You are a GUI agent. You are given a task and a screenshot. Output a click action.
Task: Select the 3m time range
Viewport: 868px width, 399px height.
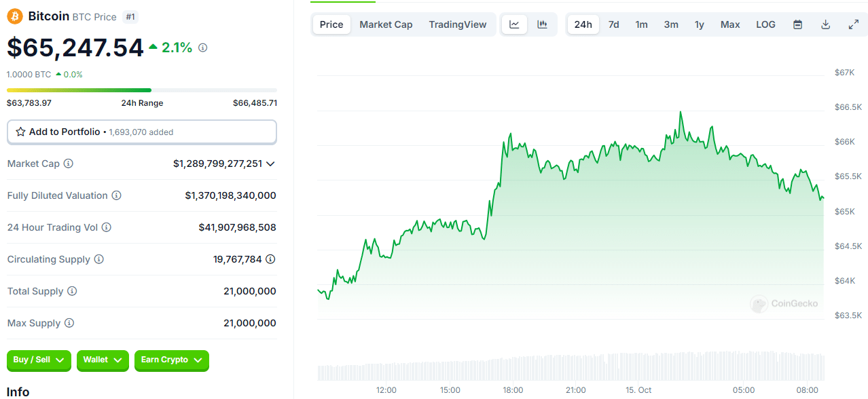click(x=671, y=24)
